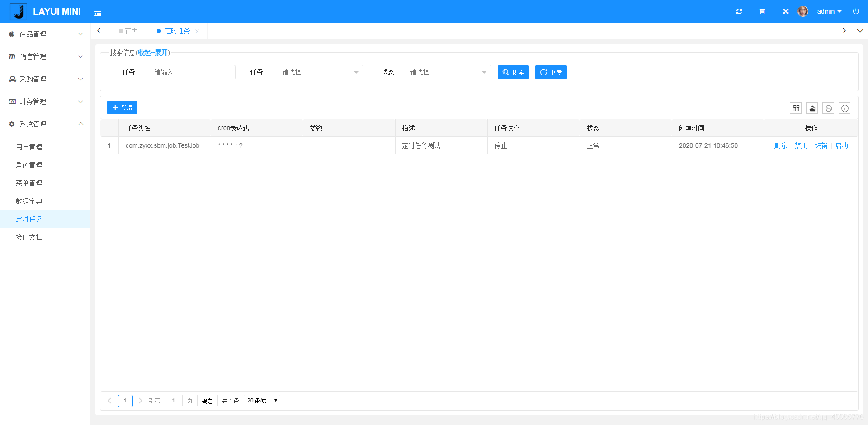
Task: Click the clear cache trash icon
Action: [762, 11]
